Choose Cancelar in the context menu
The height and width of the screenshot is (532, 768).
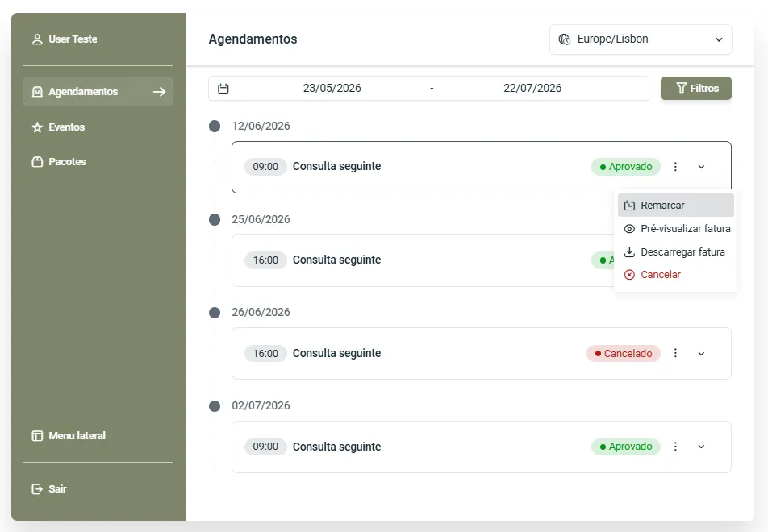[x=676, y=275]
